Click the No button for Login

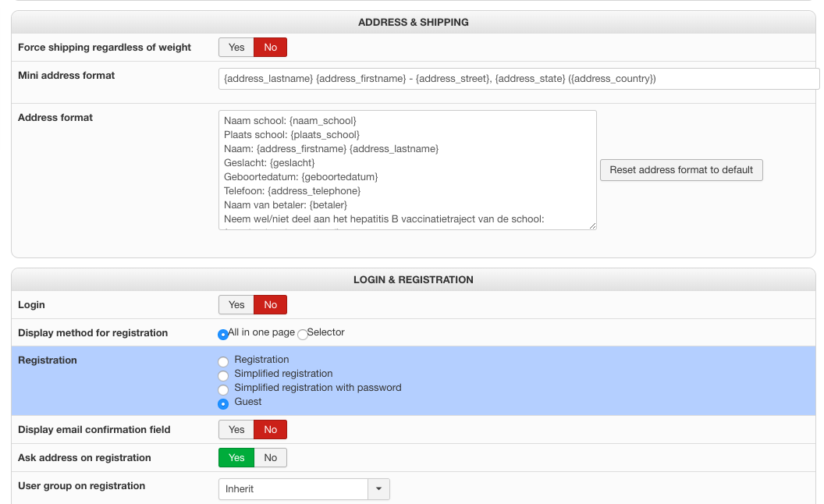[271, 305]
